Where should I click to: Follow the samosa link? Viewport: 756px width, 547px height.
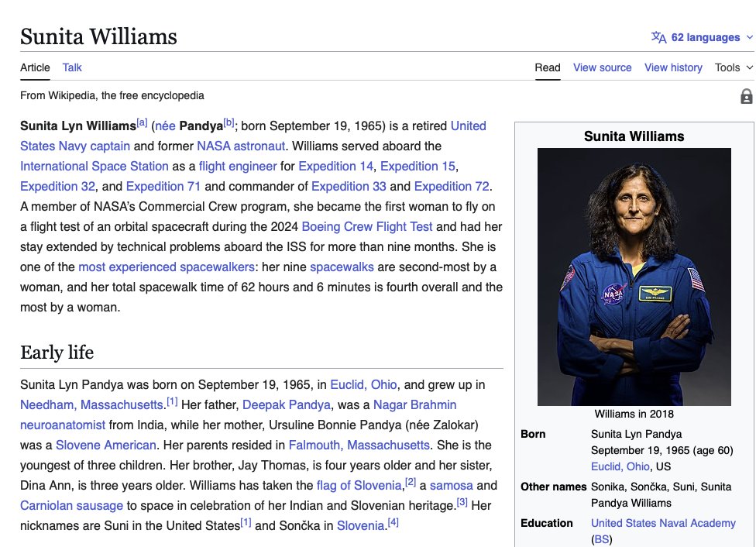pyautogui.click(x=452, y=486)
